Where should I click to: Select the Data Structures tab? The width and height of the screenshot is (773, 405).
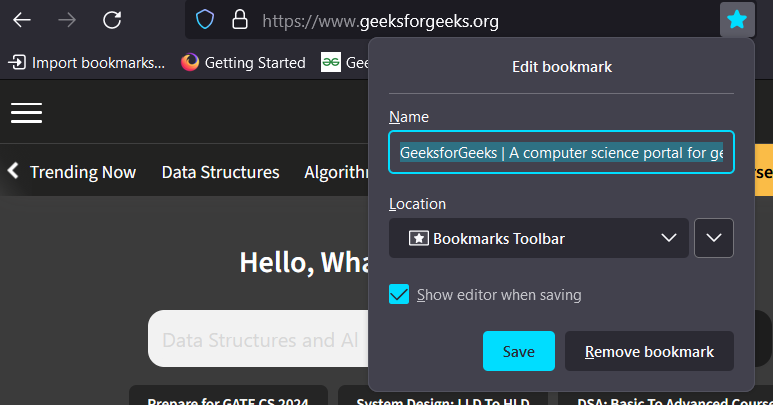[x=220, y=172]
